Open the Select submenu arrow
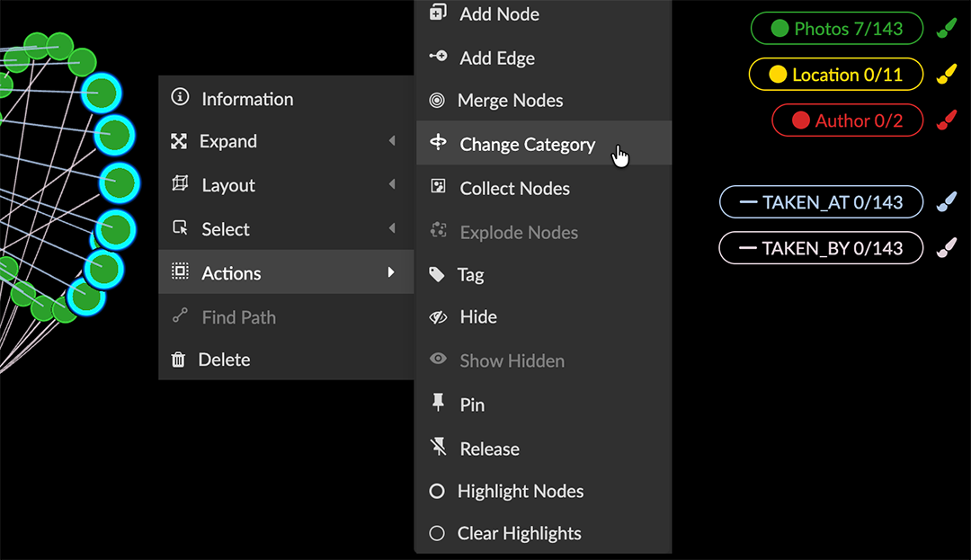 [392, 229]
